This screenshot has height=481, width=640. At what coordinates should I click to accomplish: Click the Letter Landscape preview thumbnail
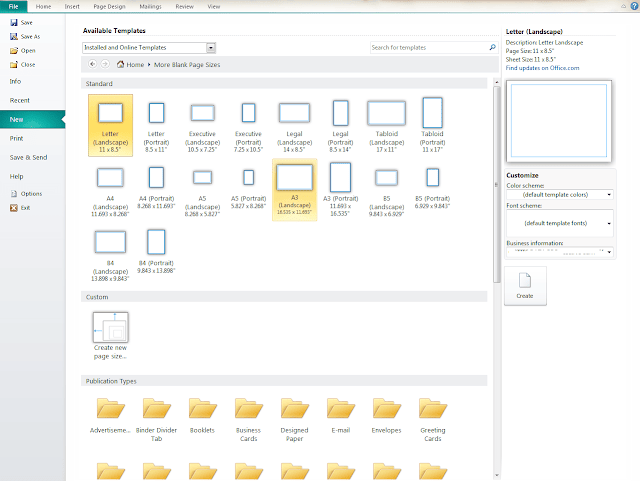(x=559, y=121)
